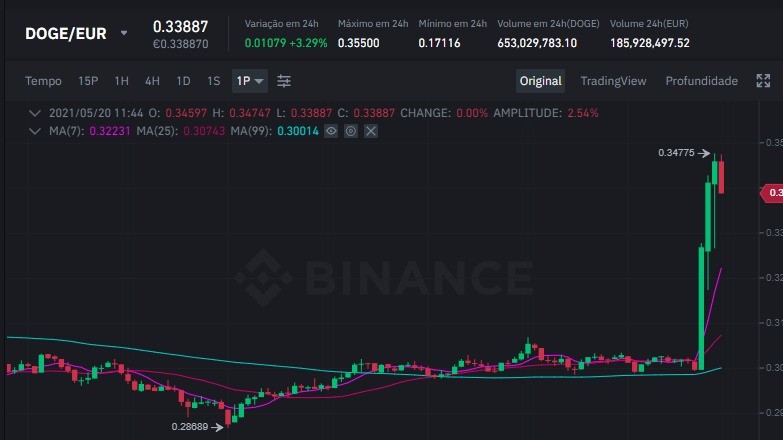Select the Original chart tab
The width and height of the screenshot is (783, 440).
tap(540, 81)
